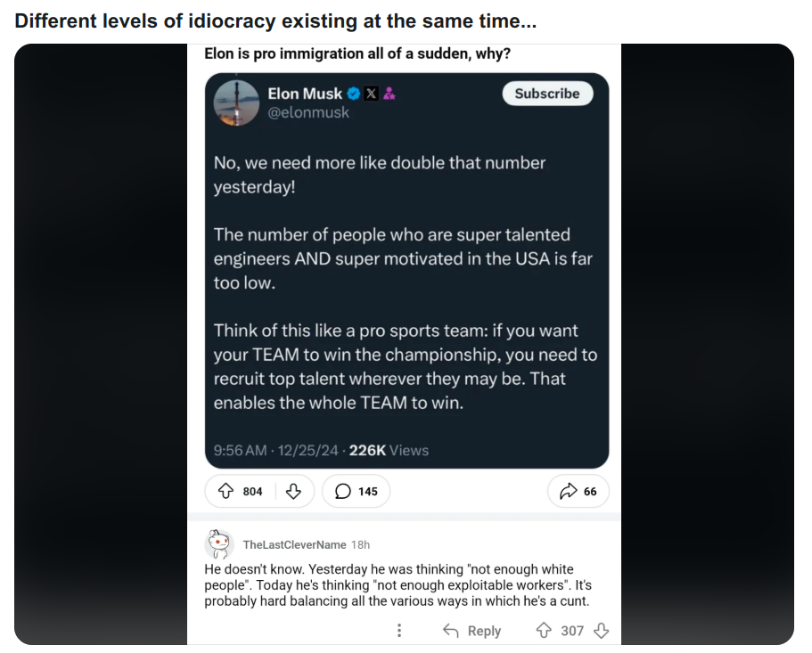
Task: Open the 145 comments bubble
Action: (x=357, y=491)
